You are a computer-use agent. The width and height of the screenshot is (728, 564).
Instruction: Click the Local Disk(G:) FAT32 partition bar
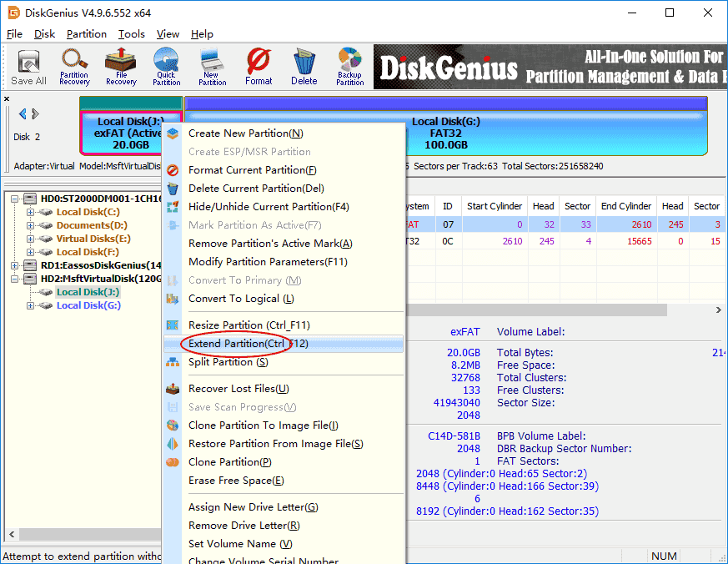446,132
